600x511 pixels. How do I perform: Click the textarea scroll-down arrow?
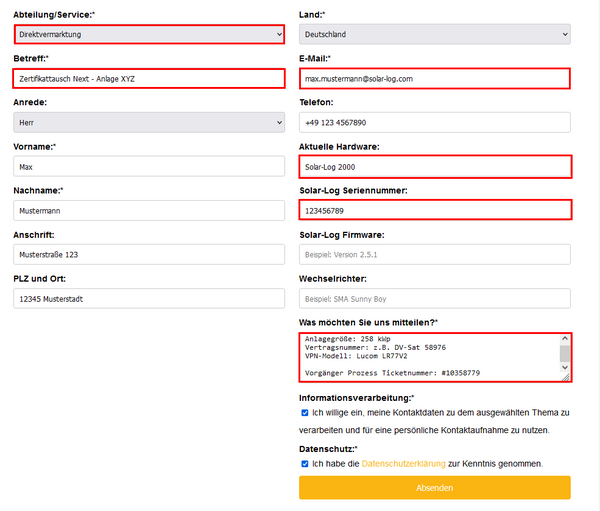tap(565, 367)
